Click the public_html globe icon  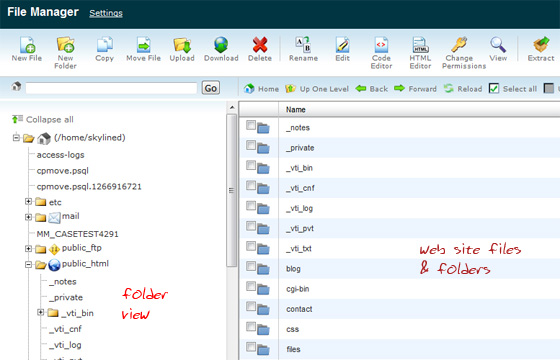(x=54, y=265)
